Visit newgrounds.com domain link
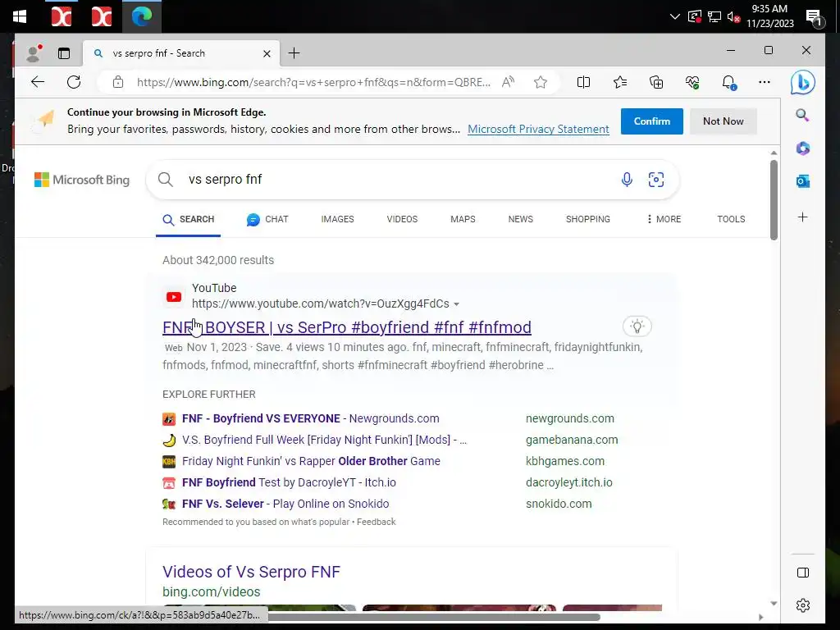 [570, 418]
